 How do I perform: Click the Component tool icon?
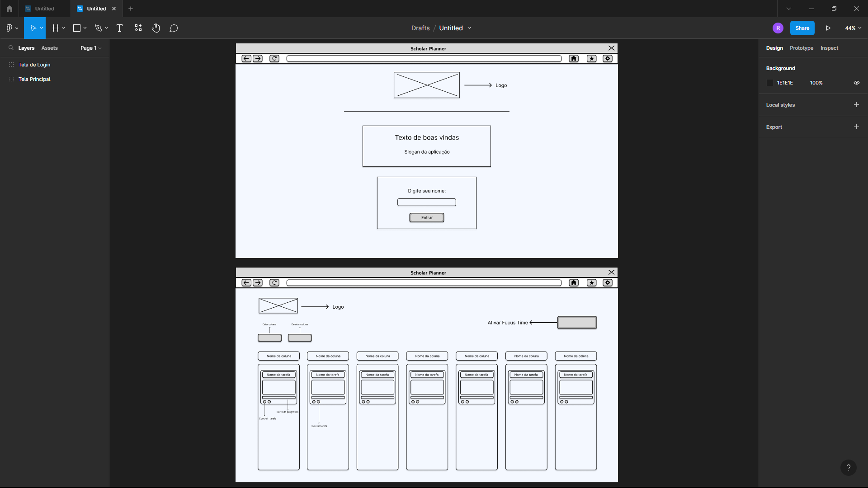point(138,28)
